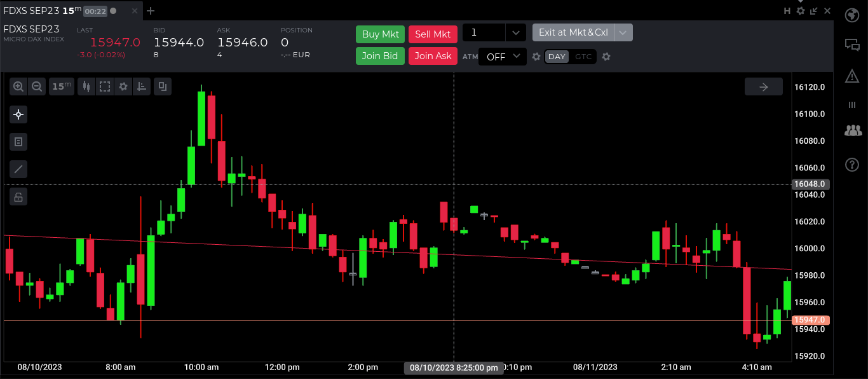Viewport: 868px width, 379px height.
Task: Click FDXS SEP23 symbol name in header
Action: click(x=32, y=29)
